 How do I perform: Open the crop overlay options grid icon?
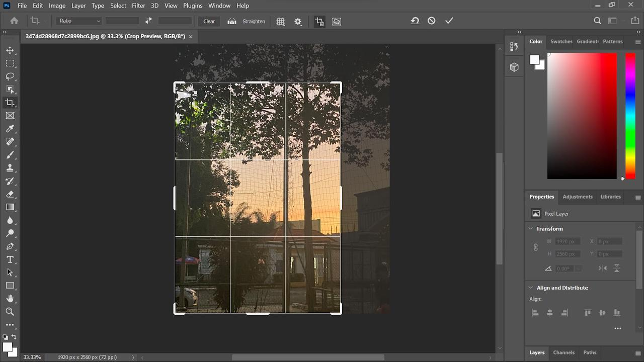point(280,21)
